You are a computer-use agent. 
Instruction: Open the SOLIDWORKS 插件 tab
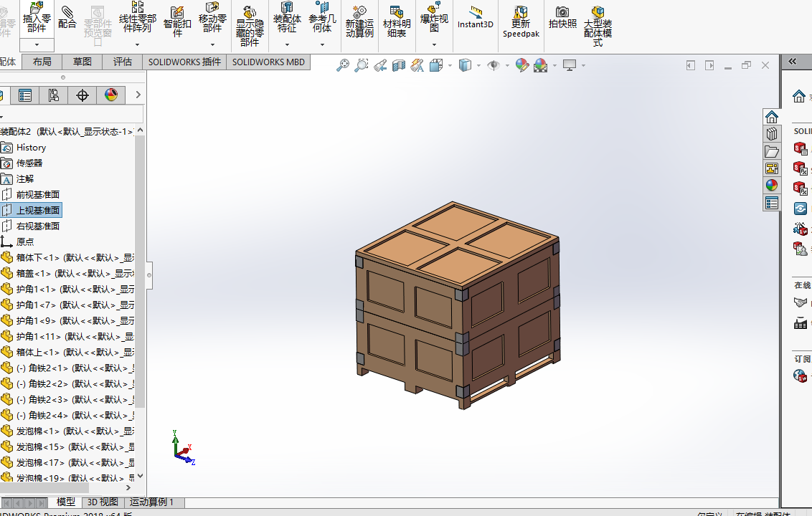tap(185, 62)
